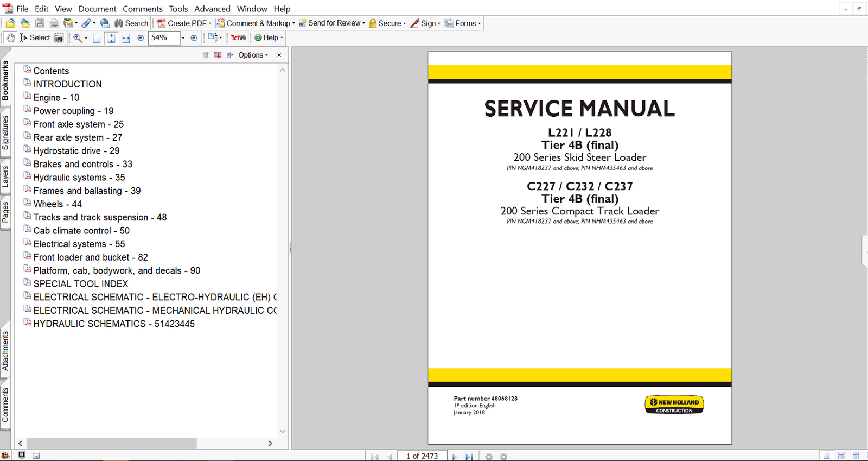Click the Save disk icon

(x=40, y=23)
